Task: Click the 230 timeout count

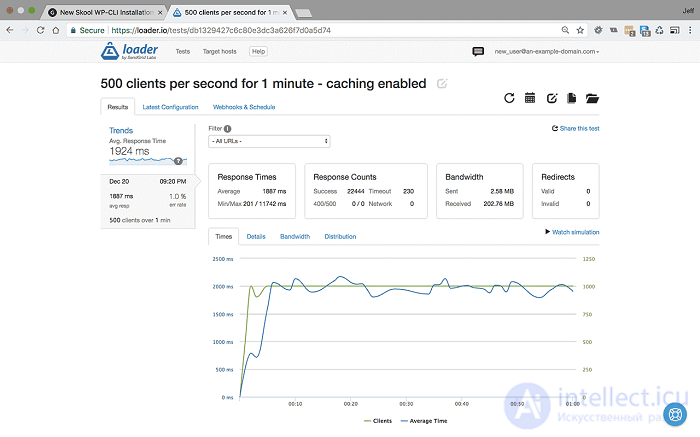Action: tap(408, 191)
